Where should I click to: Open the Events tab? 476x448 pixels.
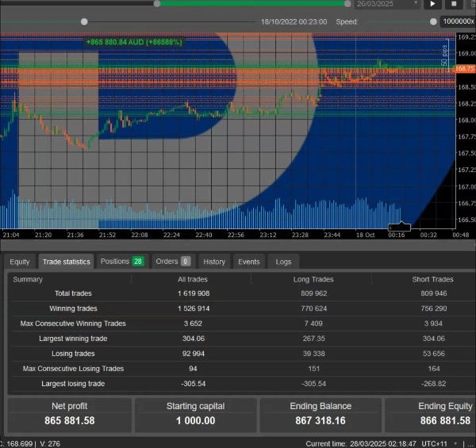pyautogui.click(x=249, y=262)
